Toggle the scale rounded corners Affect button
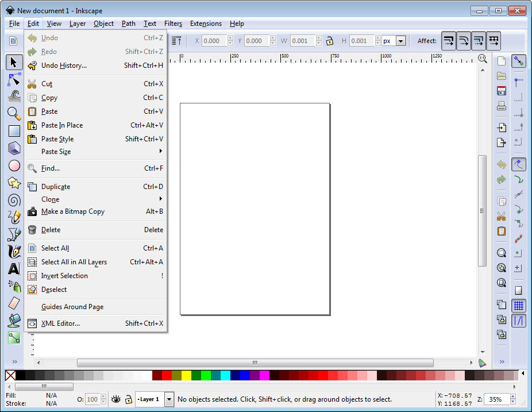Screen dimensions: 532x412 point(464,41)
